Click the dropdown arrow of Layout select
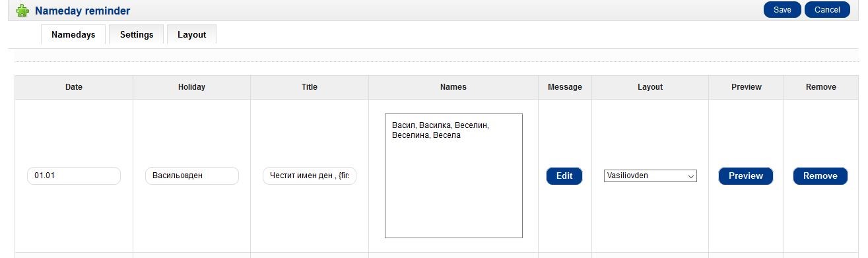Screen dimensions: 868x258 point(691,176)
